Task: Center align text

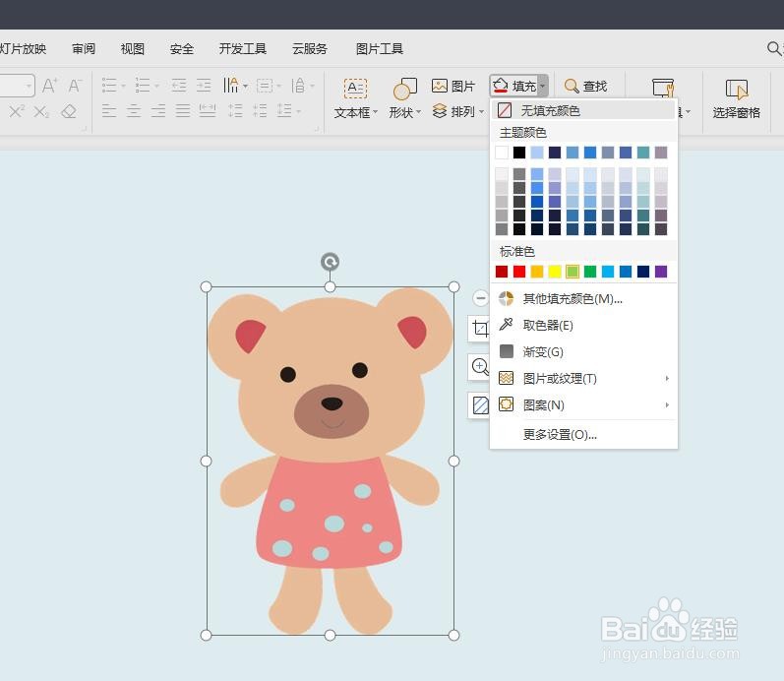Action: [134, 110]
